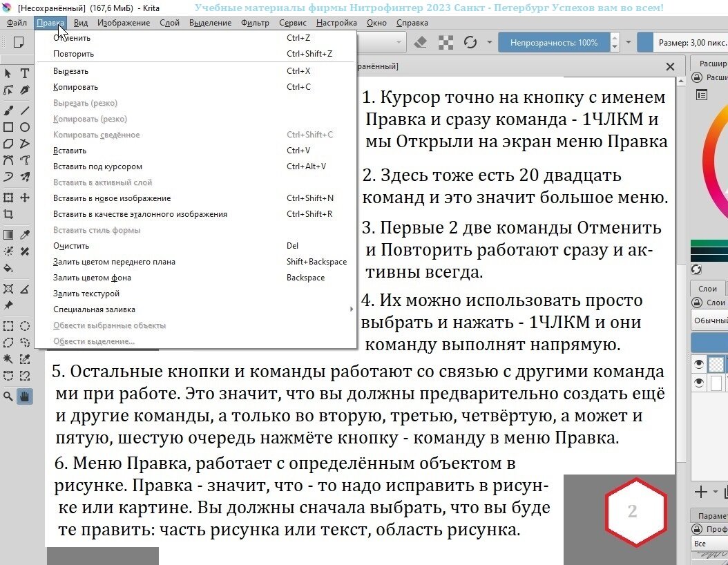Add a new layer with the plus button

pyautogui.click(x=702, y=491)
